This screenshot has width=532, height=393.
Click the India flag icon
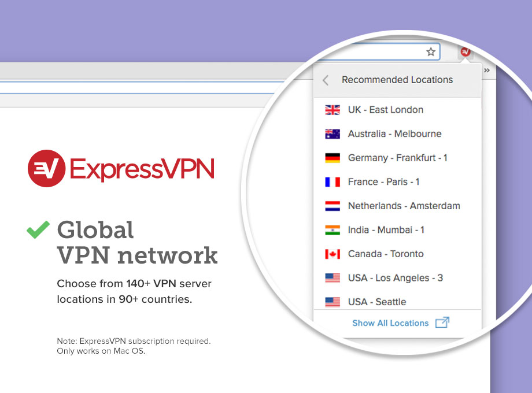pyautogui.click(x=332, y=230)
